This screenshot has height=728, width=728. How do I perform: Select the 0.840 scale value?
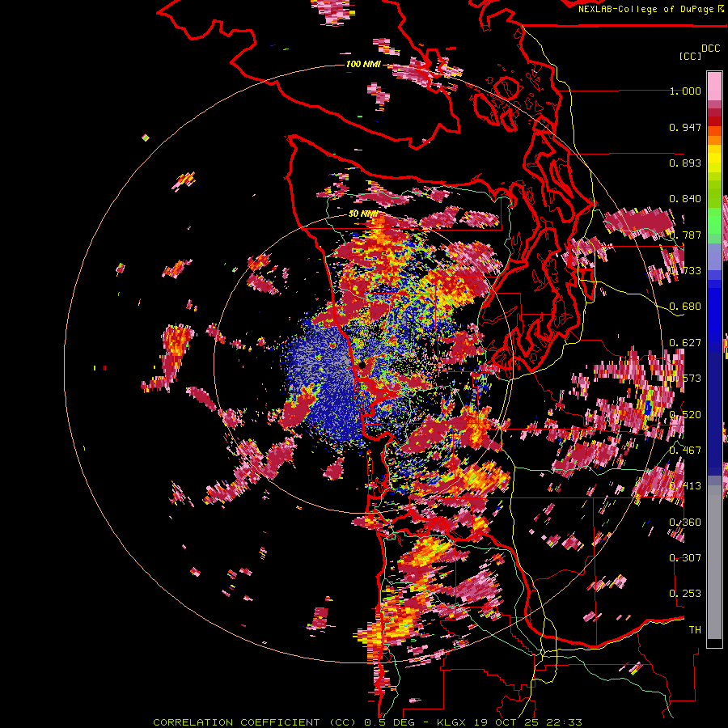click(685, 199)
